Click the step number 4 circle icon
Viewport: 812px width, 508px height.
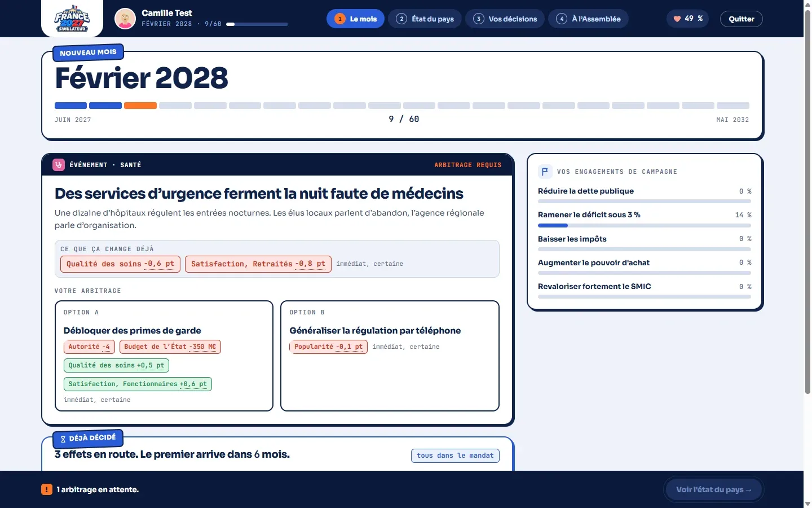(x=562, y=19)
